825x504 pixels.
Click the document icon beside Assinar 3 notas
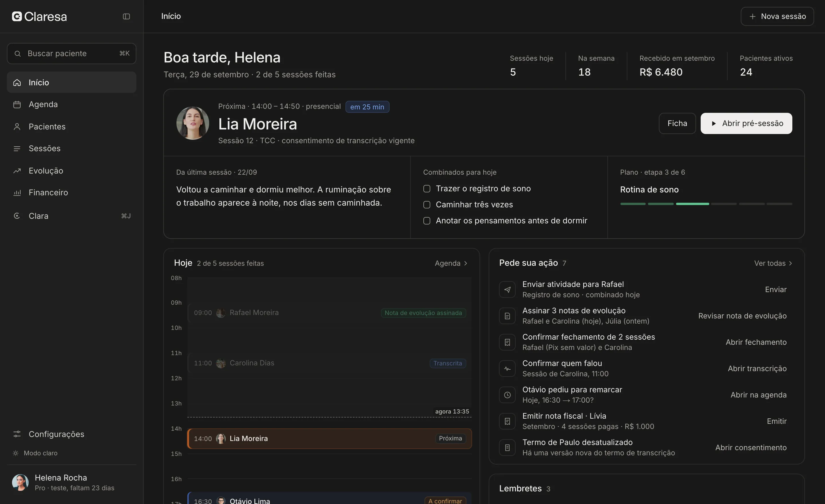point(507,316)
